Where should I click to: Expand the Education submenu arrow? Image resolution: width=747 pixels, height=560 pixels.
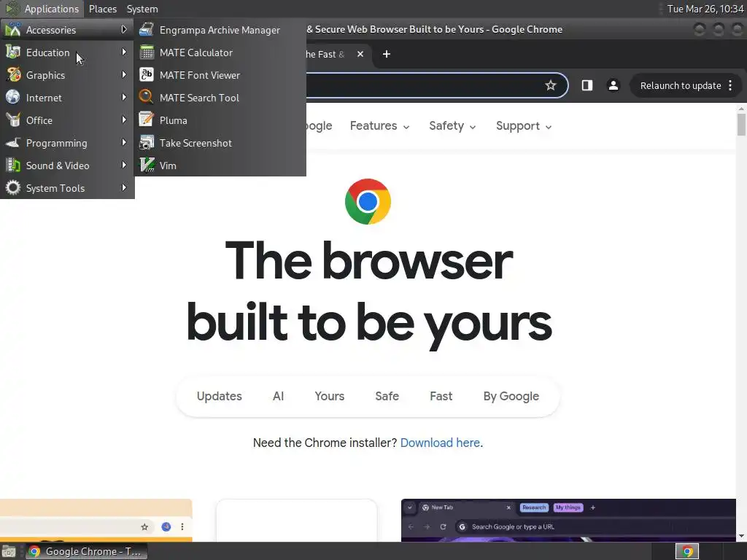[x=124, y=52]
